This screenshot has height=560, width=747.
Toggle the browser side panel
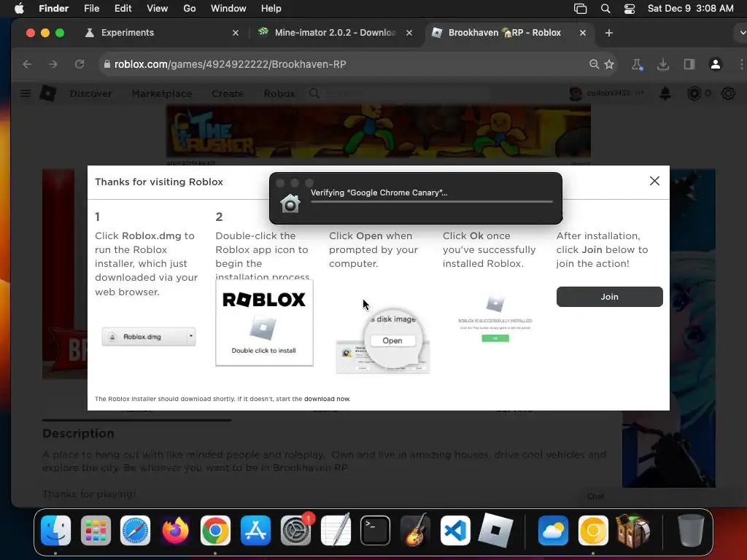689,64
